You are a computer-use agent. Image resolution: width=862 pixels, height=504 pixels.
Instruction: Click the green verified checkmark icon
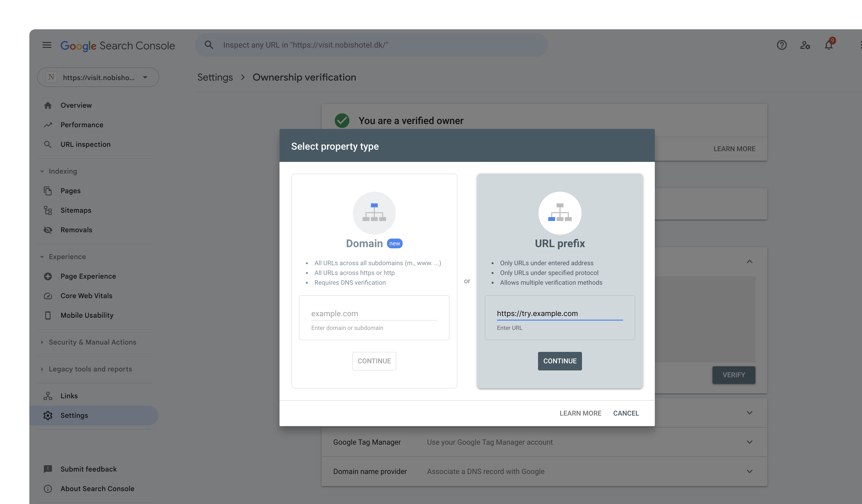pyautogui.click(x=342, y=120)
